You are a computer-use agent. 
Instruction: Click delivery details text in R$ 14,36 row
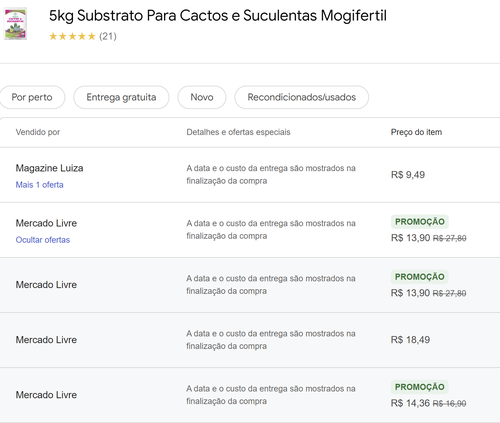271,395
